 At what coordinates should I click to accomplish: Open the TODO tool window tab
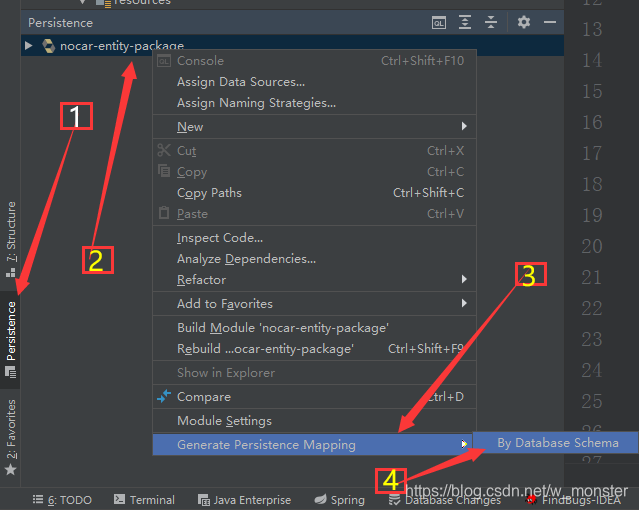click(62, 500)
